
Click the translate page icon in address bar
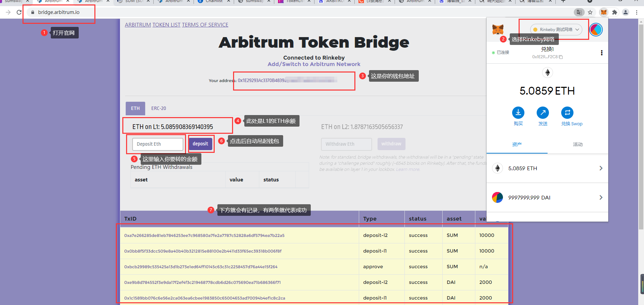[579, 12]
